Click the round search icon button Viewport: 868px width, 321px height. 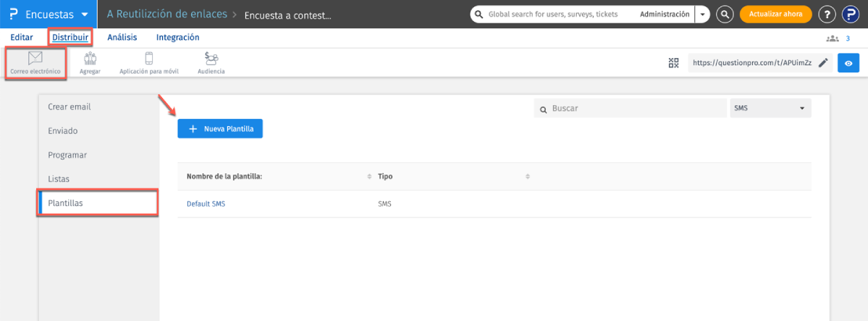coord(725,14)
